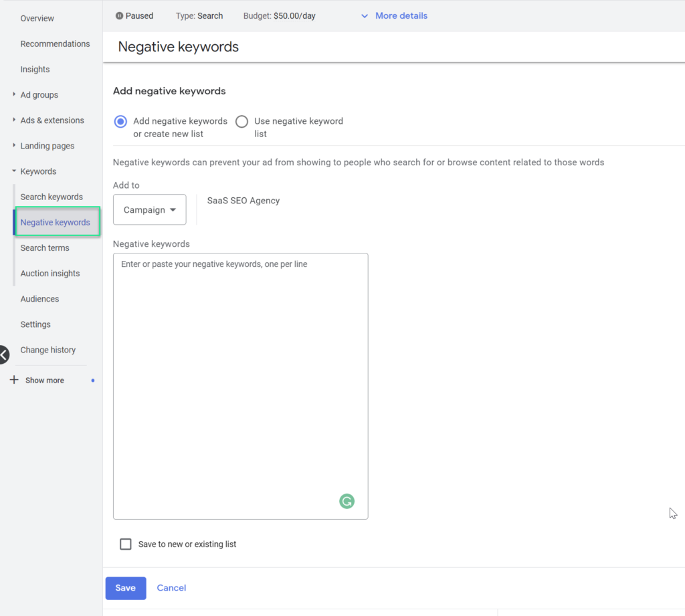Click the plus icon beside Show more
Screen dimensions: 685x616
[14, 380]
